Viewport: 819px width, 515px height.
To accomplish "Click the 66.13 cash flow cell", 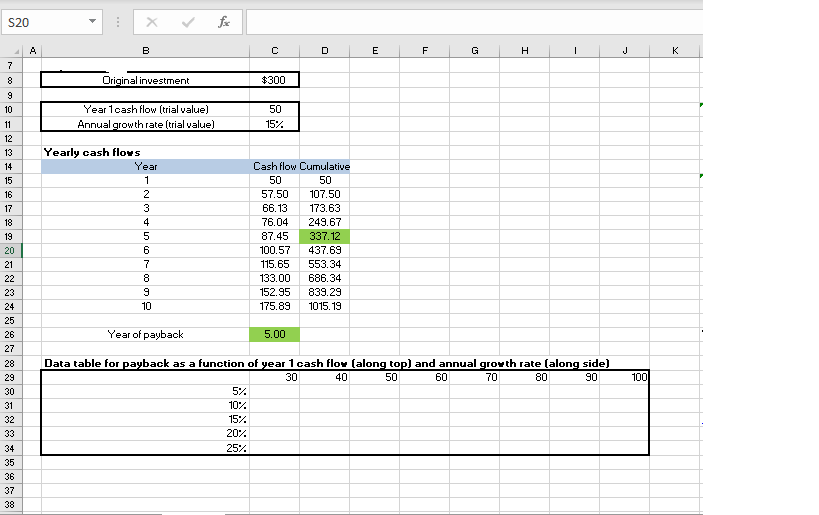I will tap(275, 208).
